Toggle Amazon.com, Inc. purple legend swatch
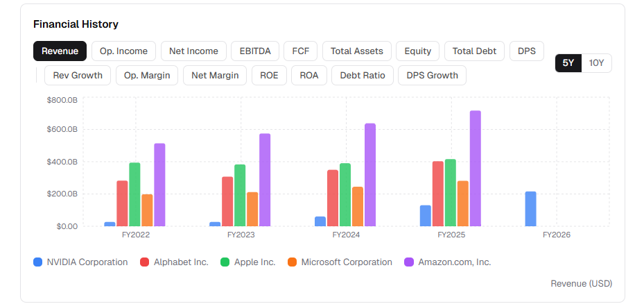 point(409,262)
